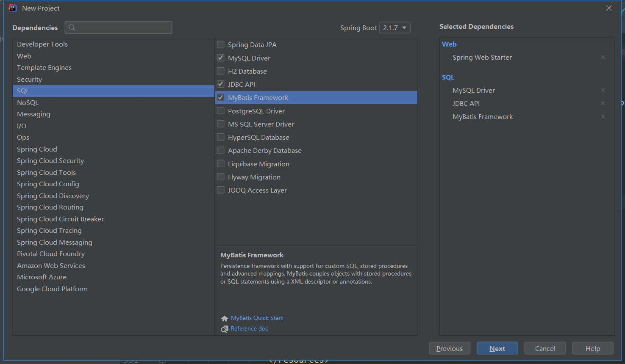Open the Spring Cloud Circuit Breaker category
This screenshot has height=364, width=625.
(114, 219)
